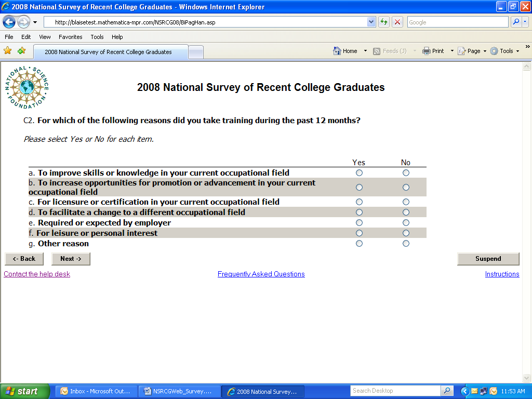Select No for licensure or certification
Screen dimensions: 532x399
point(406,202)
